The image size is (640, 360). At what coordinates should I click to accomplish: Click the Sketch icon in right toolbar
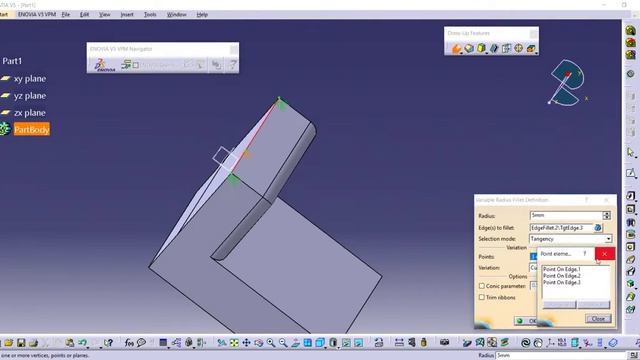(x=630, y=173)
